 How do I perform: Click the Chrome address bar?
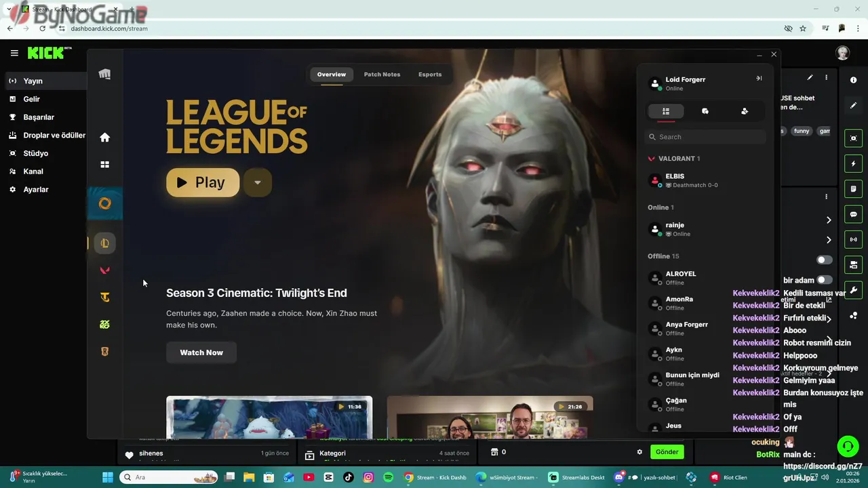[420, 28]
